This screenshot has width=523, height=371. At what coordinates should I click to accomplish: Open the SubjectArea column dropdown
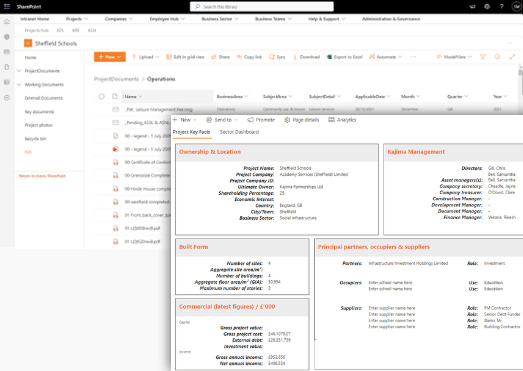(278, 96)
